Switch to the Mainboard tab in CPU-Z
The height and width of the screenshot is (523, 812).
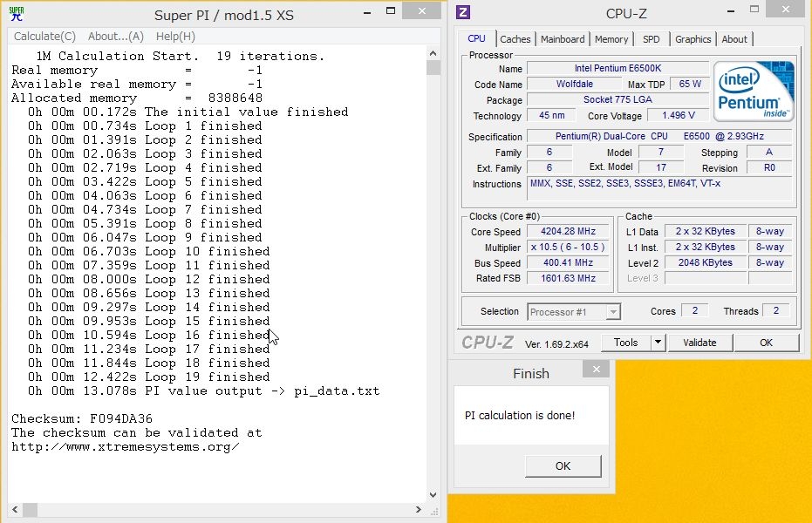[563, 39]
